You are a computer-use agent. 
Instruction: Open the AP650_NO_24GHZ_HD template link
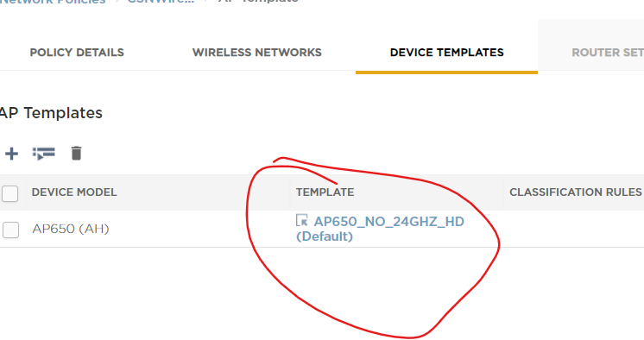(389, 222)
